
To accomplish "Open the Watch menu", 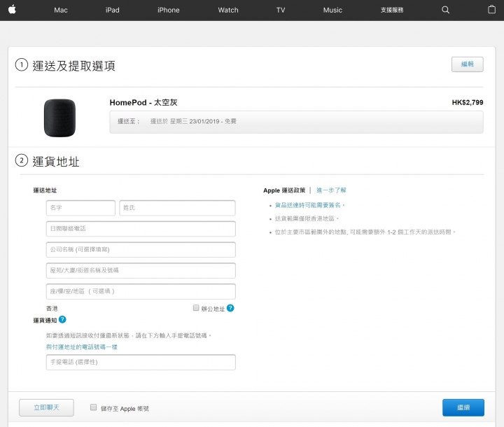I will [x=228, y=10].
